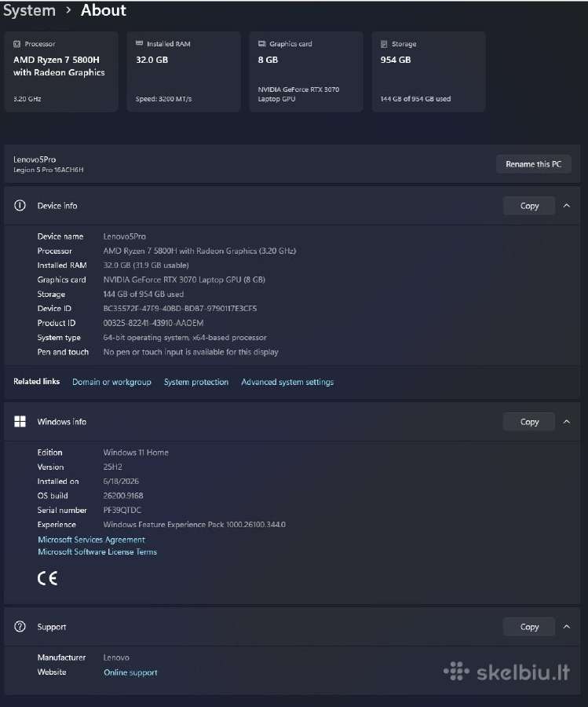Screen dimensions: 588x707
Task: Click the Support question mark icon
Action: (x=20, y=626)
